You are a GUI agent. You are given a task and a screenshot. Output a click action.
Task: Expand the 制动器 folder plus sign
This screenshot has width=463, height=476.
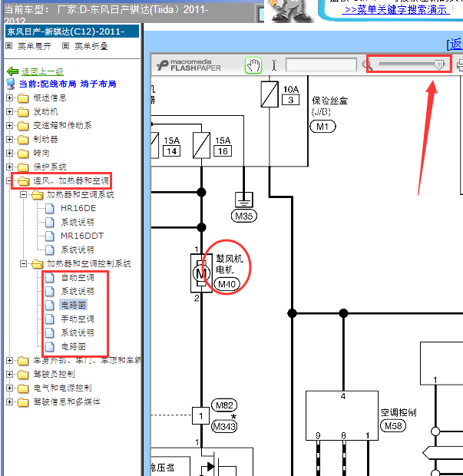[x=9, y=139]
